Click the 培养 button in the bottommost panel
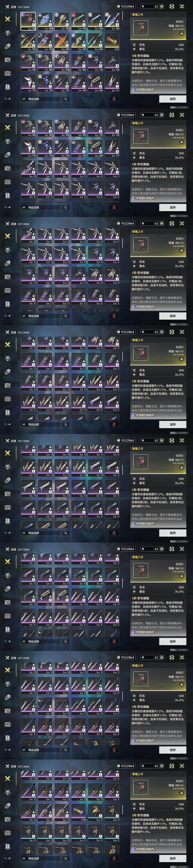Viewport: 193px width, 868px height. (172, 859)
